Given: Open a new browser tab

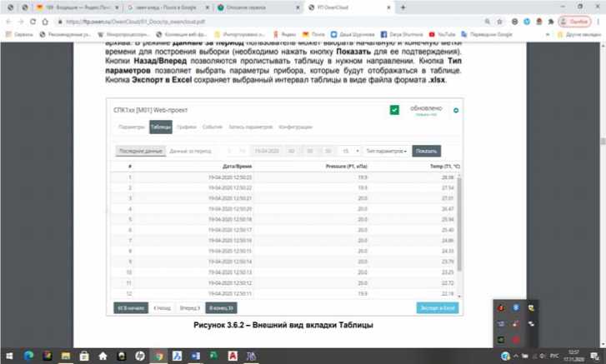Looking at the screenshot, I should point(403,7).
